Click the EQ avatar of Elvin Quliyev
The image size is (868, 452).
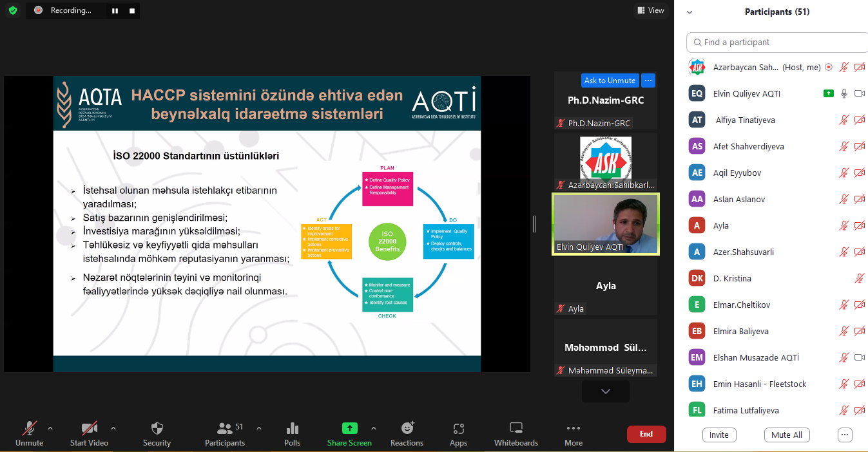(697, 93)
